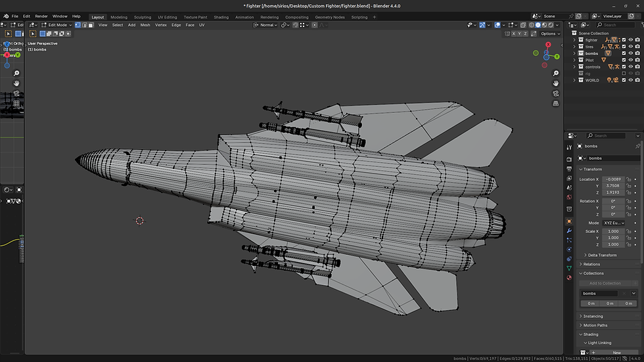Image resolution: width=644 pixels, height=362 pixels.
Task: Open the Mesh menu
Action: (145, 25)
